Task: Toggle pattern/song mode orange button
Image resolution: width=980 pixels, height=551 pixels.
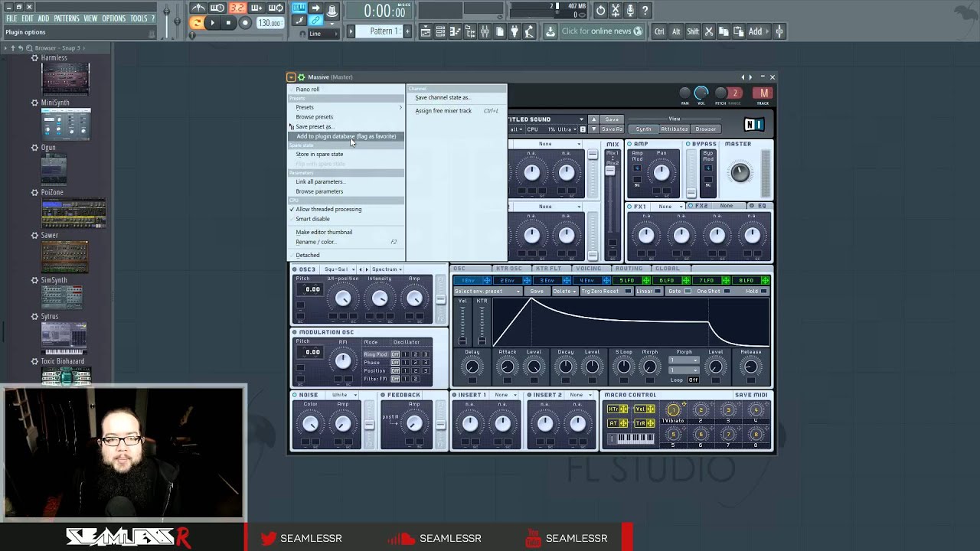Action: (x=197, y=23)
